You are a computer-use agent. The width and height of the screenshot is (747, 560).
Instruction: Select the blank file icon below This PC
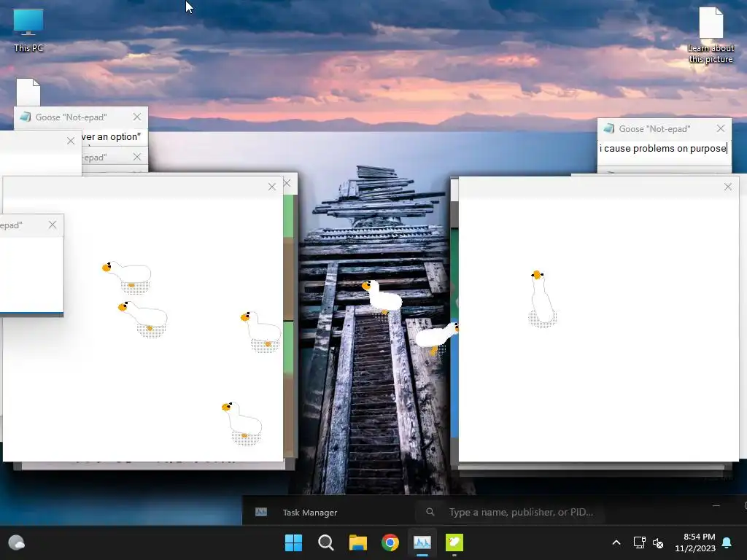tap(28, 92)
